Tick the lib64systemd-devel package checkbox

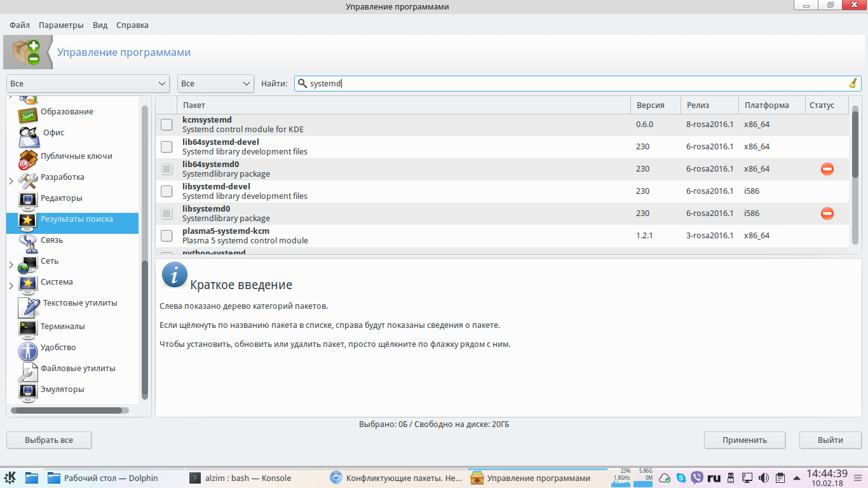166,147
